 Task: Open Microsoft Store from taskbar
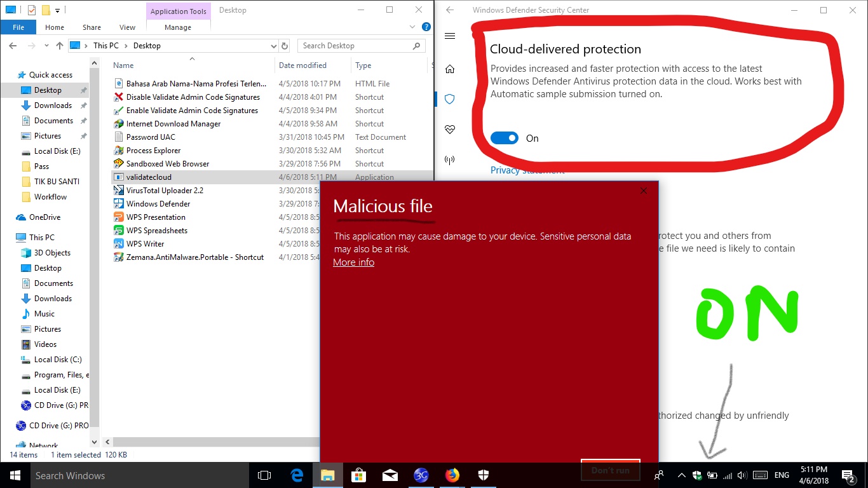(359, 475)
